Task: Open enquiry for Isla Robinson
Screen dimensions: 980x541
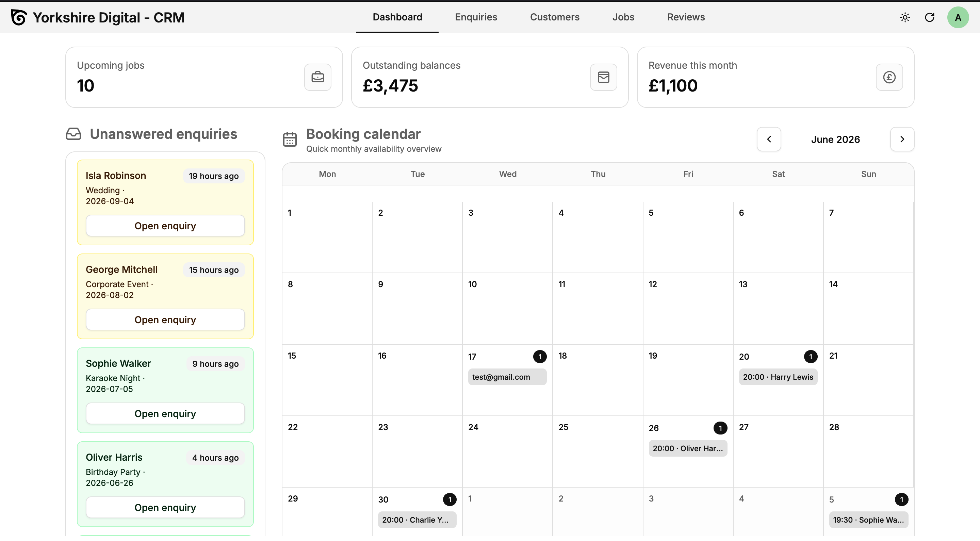Action: click(x=165, y=226)
